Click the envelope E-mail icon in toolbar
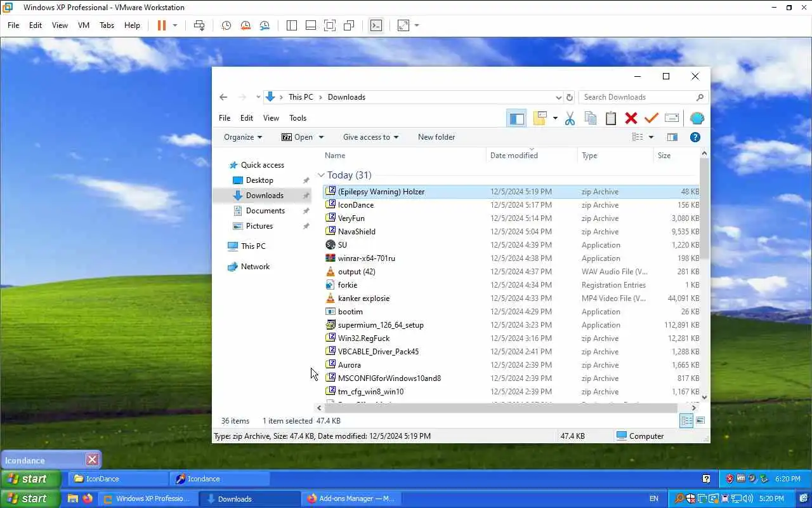Screen dimensions: 812x508 [x=672, y=118]
